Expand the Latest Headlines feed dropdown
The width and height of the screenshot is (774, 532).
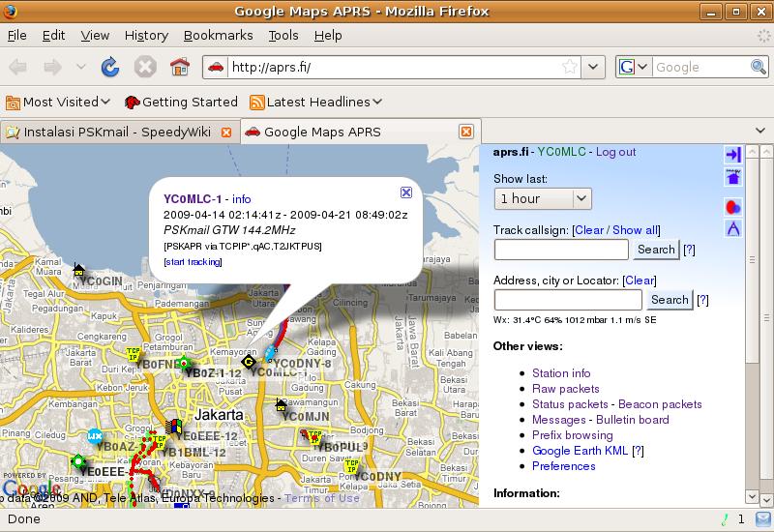point(315,102)
